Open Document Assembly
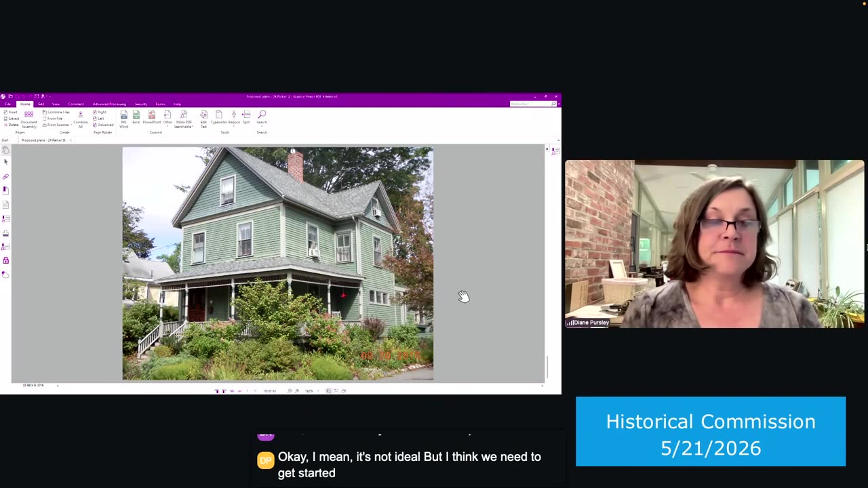 click(x=28, y=119)
